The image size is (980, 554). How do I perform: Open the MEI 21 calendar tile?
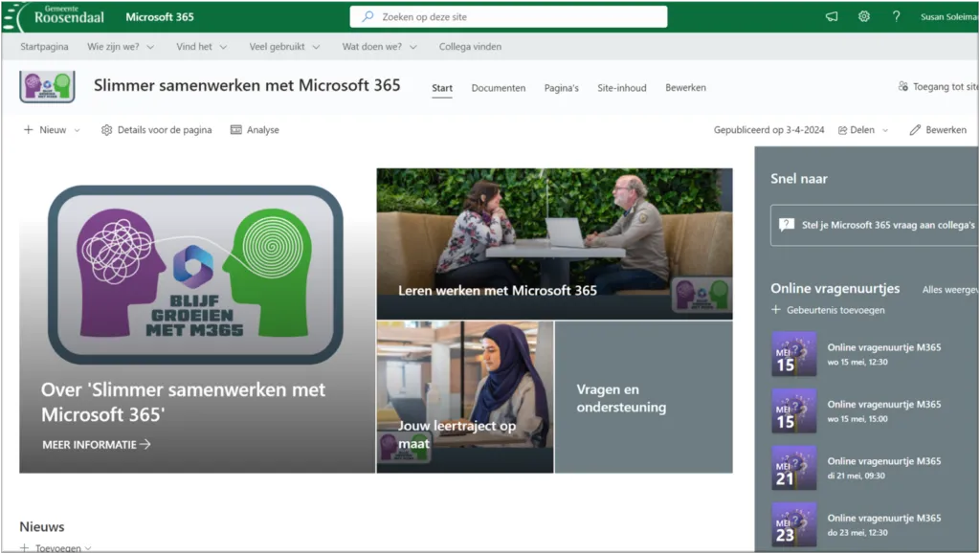(x=793, y=468)
